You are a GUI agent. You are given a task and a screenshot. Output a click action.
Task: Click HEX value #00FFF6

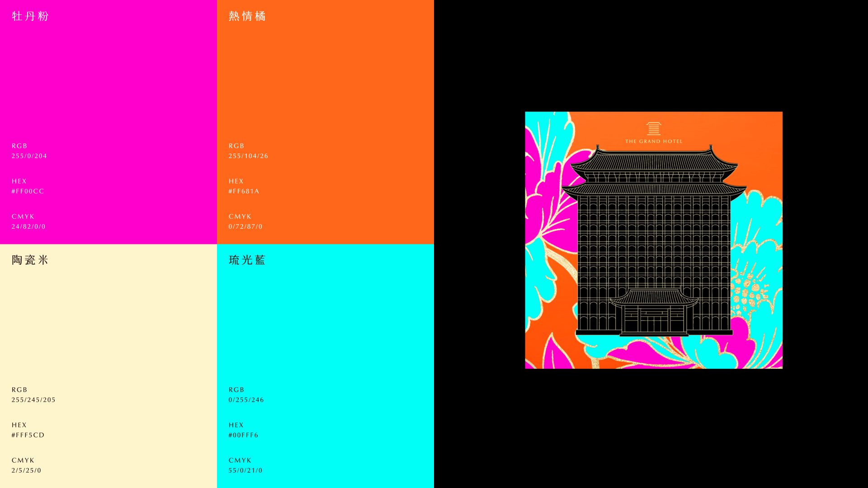[x=243, y=435]
